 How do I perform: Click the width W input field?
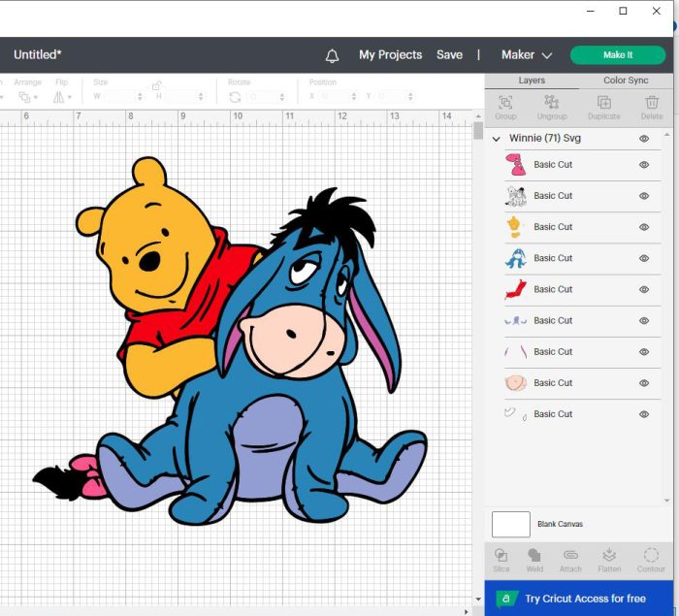pos(119,96)
